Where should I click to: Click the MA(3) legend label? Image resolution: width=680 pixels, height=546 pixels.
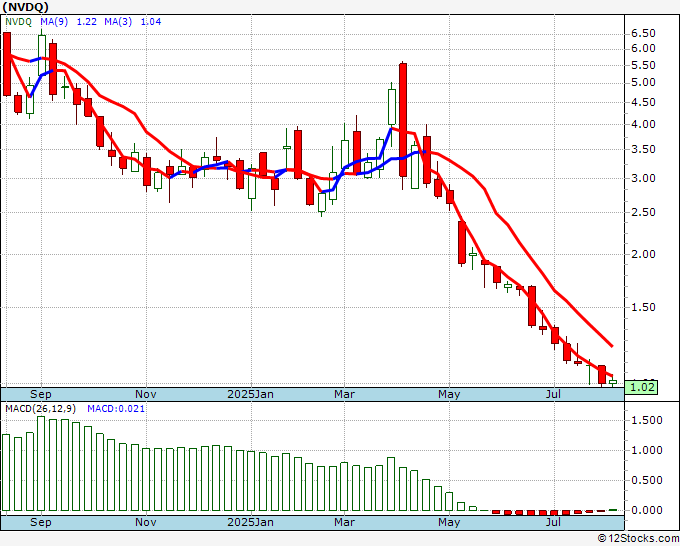[x=118, y=22]
